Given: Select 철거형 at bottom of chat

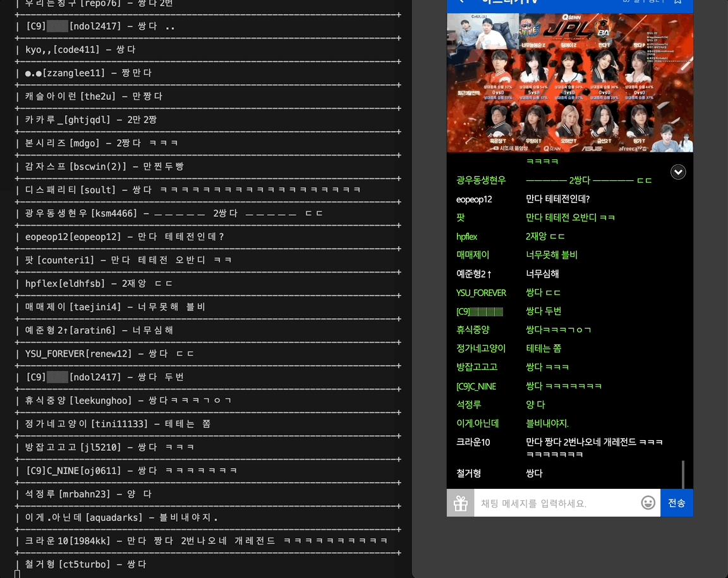Looking at the screenshot, I should point(469,473).
